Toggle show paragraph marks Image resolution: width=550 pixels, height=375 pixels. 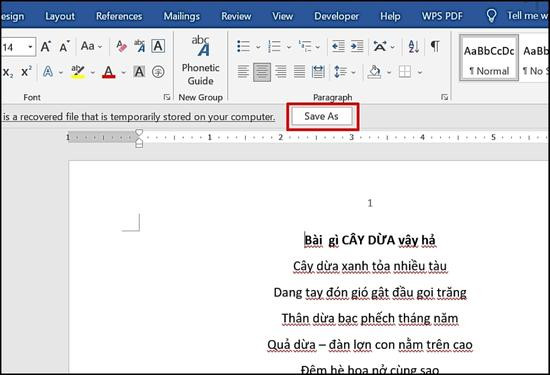tap(435, 46)
